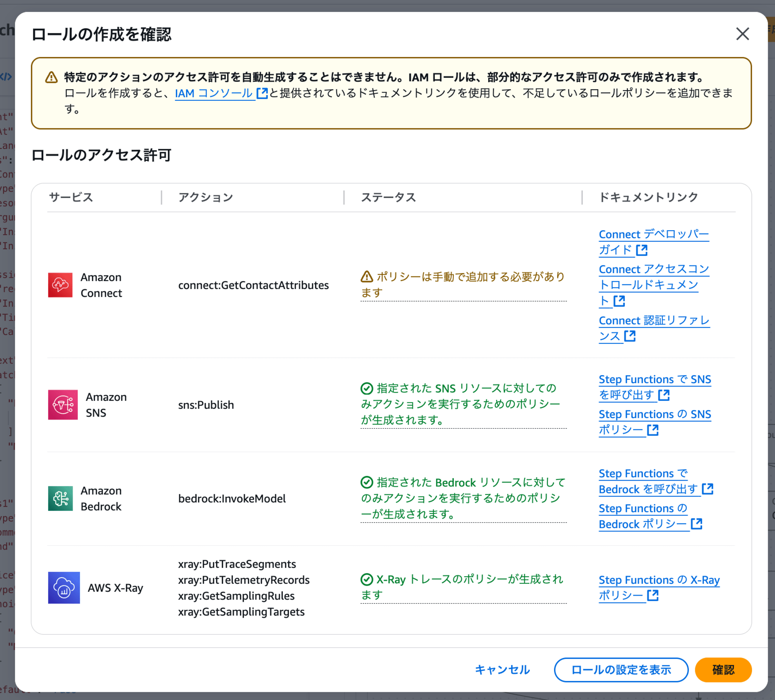Open Step Functions の SNS ポリシー link
775x700 pixels.
click(x=655, y=422)
